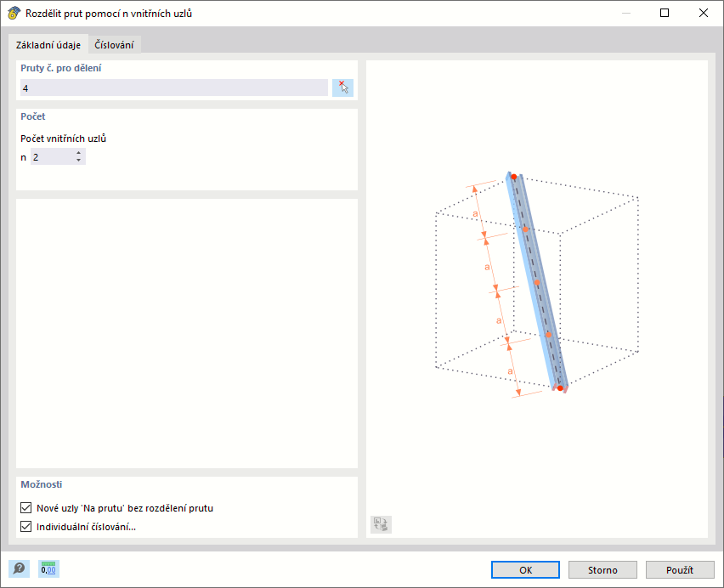Confirm the dialog with OK
This screenshot has width=724, height=588.
pos(525,569)
